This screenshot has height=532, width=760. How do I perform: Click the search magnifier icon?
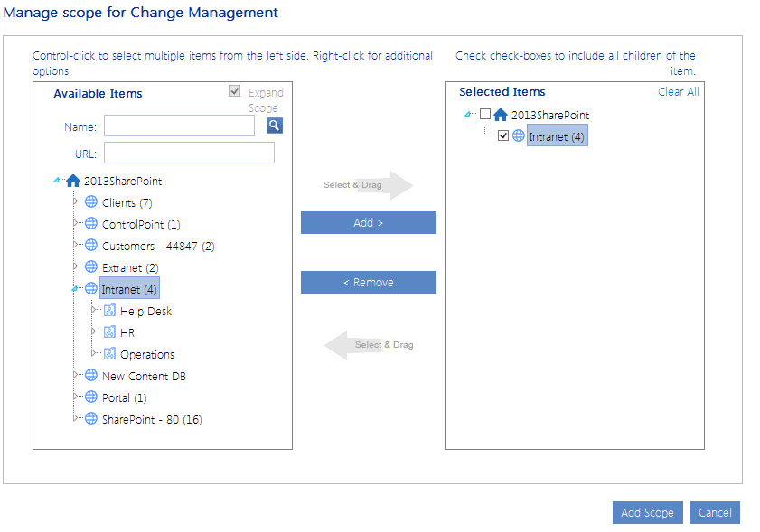tap(274, 125)
